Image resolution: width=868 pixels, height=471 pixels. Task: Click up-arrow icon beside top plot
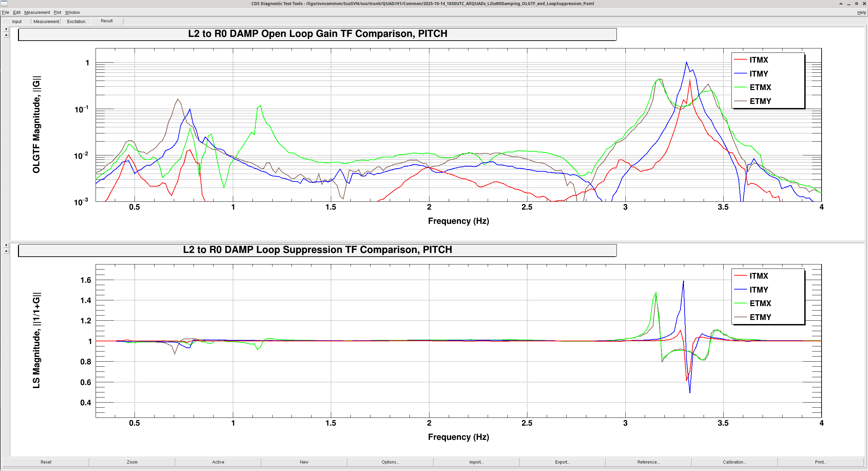coord(6,35)
